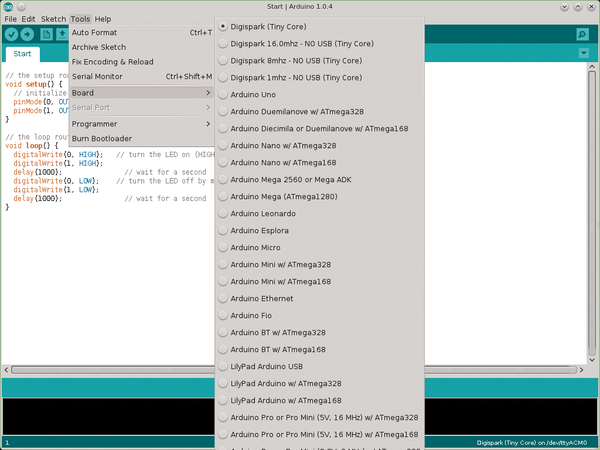
Task: Pick Arduino Mini w/ ATmega328
Action: (x=320, y=264)
